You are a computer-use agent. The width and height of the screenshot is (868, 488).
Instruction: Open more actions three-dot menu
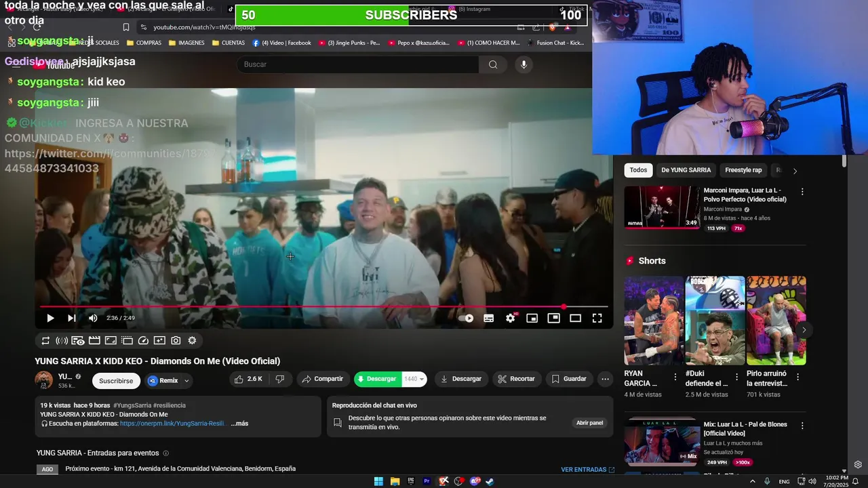(606, 379)
